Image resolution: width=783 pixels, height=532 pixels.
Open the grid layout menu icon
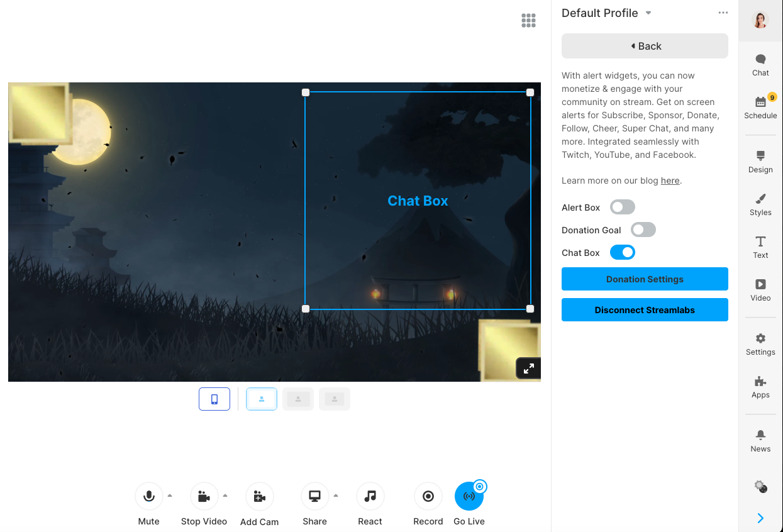pyautogui.click(x=529, y=21)
